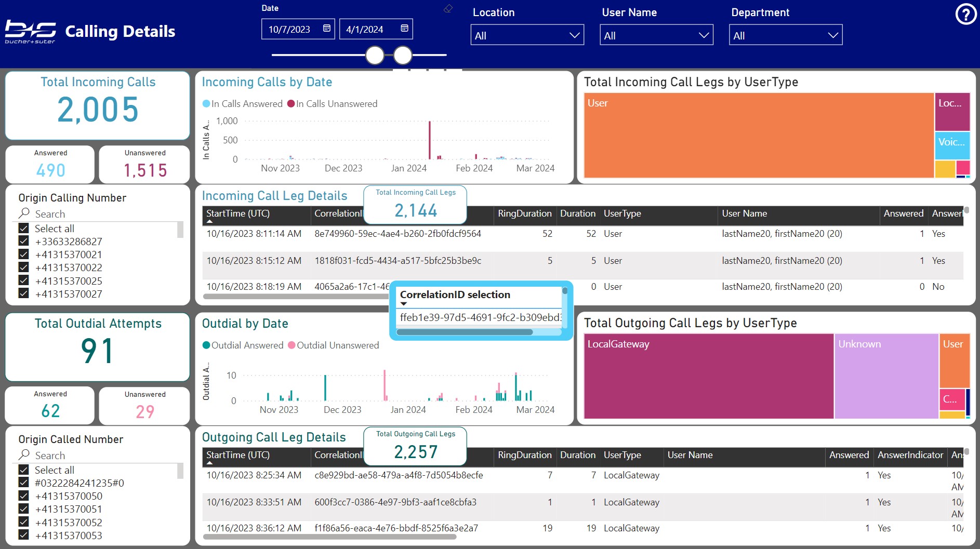Click the left handle of the date range slider
Screen dimensions: 980x549
(375, 55)
